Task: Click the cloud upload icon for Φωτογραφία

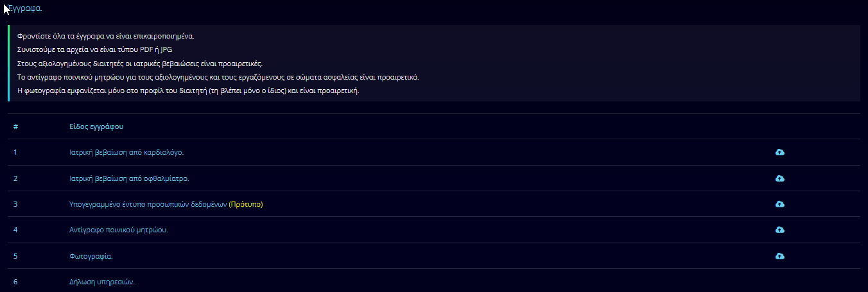Action: pyautogui.click(x=780, y=256)
